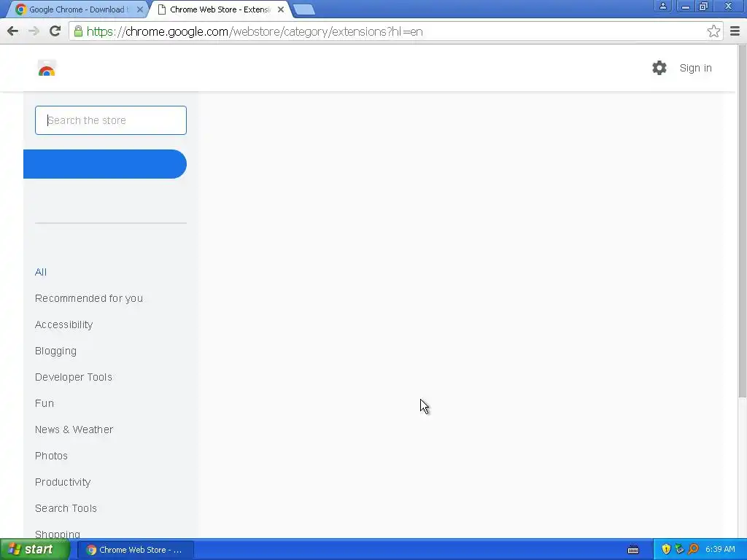Open the Productivity category

click(63, 482)
